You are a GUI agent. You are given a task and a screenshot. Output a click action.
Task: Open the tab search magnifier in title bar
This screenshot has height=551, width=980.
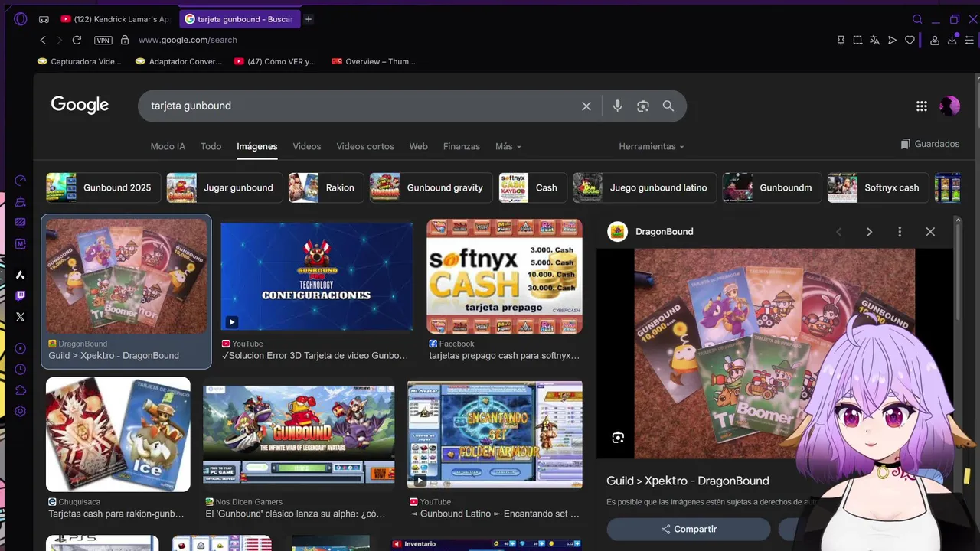coord(917,19)
